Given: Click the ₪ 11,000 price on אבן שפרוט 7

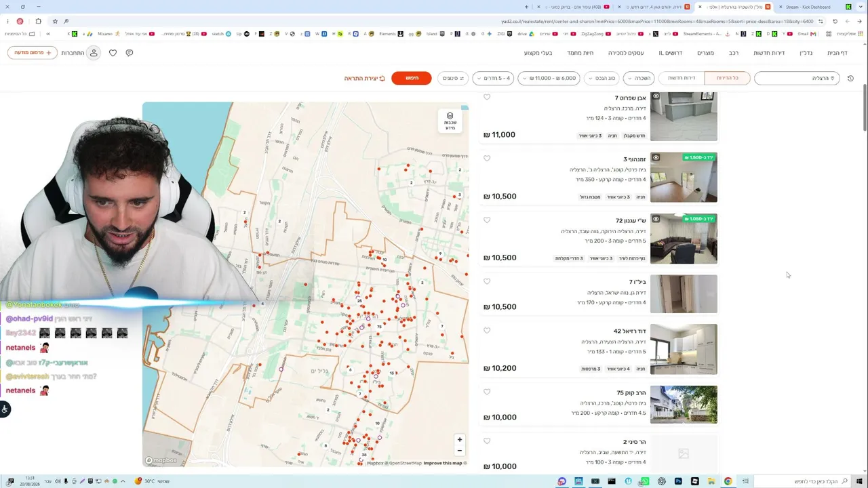Looking at the screenshot, I should [x=500, y=135].
